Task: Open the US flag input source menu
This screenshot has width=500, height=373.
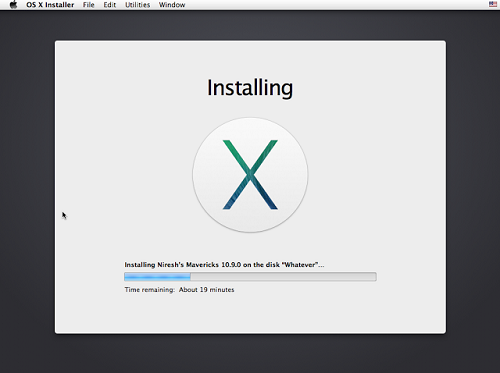Action: click(x=493, y=4)
